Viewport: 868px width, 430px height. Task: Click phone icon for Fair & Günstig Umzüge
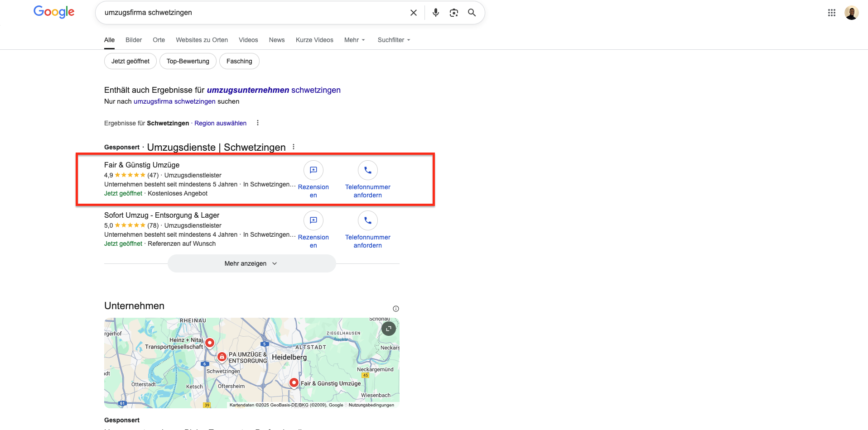coord(368,170)
